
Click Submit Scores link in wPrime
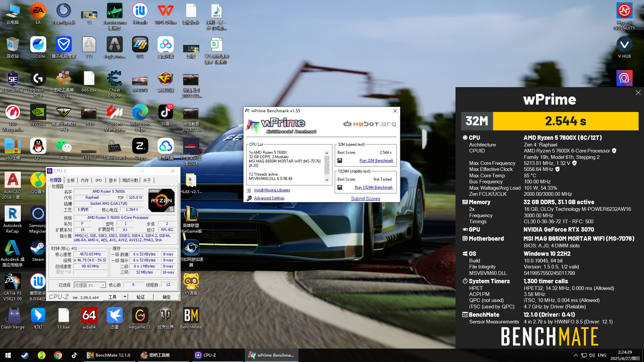coord(366,198)
